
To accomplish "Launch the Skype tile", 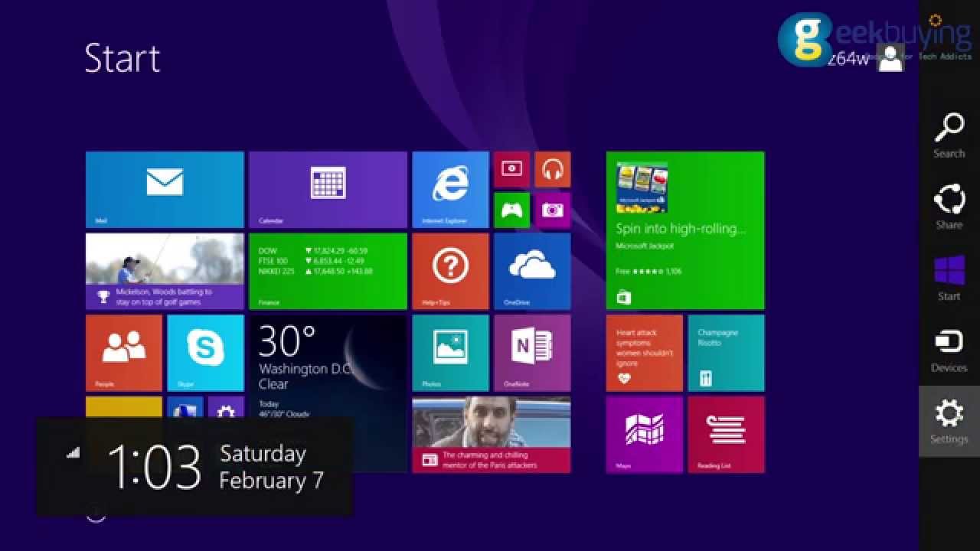I will coord(205,353).
